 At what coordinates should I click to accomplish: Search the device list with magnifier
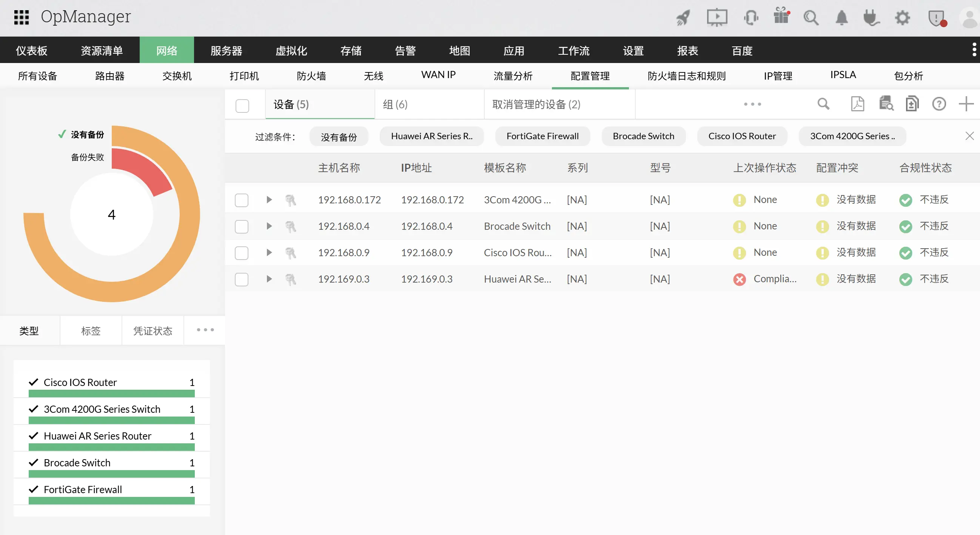(x=823, y=104)
